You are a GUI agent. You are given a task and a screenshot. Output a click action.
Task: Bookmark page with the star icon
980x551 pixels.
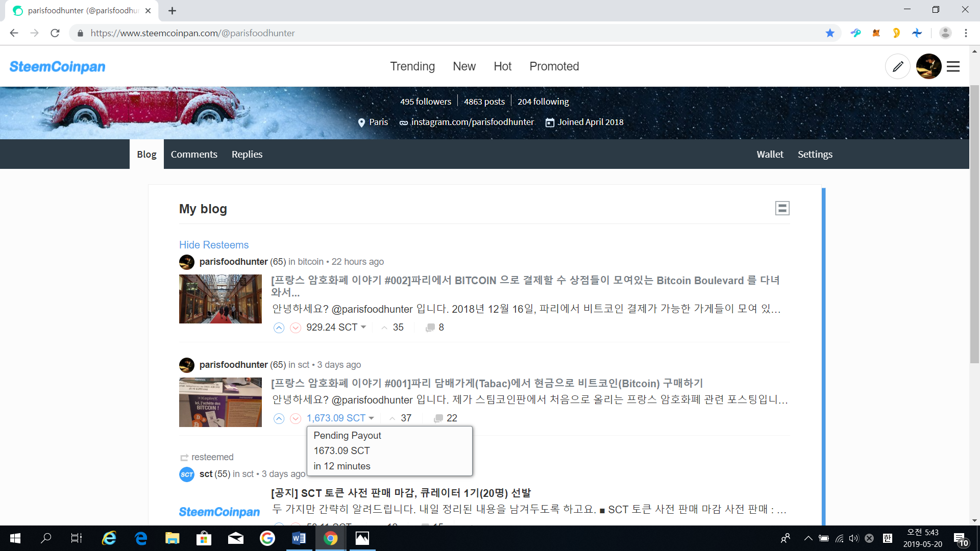[x=830, y=33]
